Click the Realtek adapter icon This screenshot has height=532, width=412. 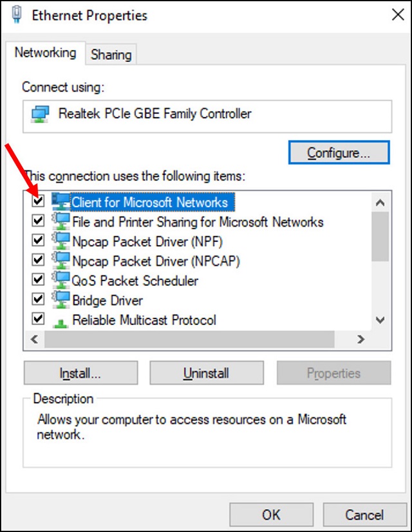(x=40, y=115)
